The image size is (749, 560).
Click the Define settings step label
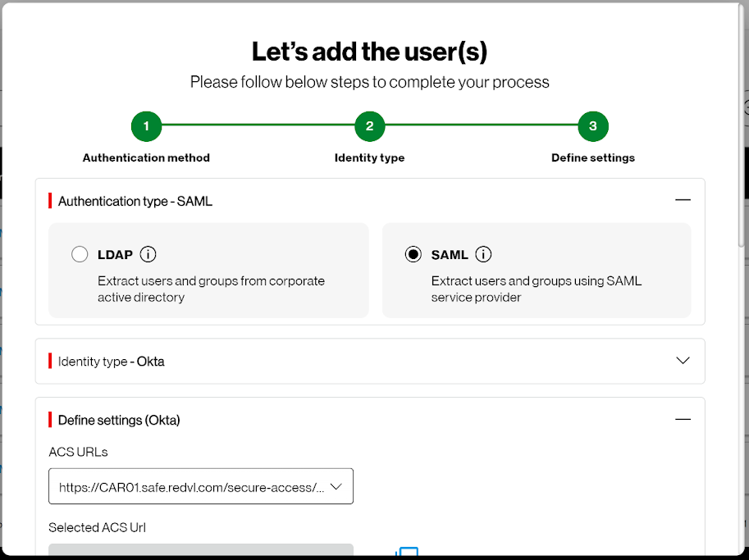593,158
